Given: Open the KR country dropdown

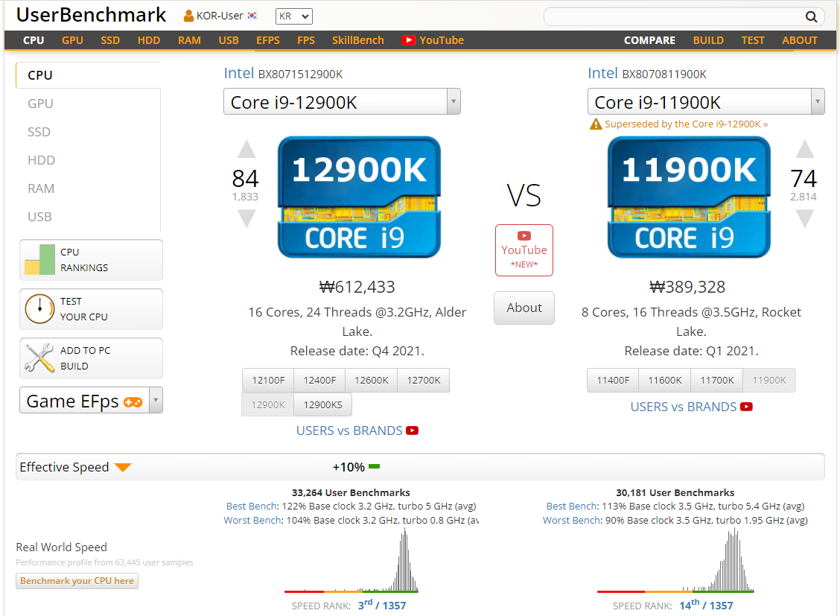Looking at the screenshot, I should click(x=293, y=16).
